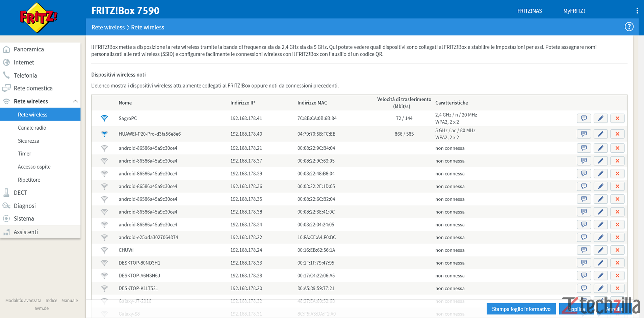Delete device with IP 192.168.178.35
644x318 pixels.
coord(617,199)
